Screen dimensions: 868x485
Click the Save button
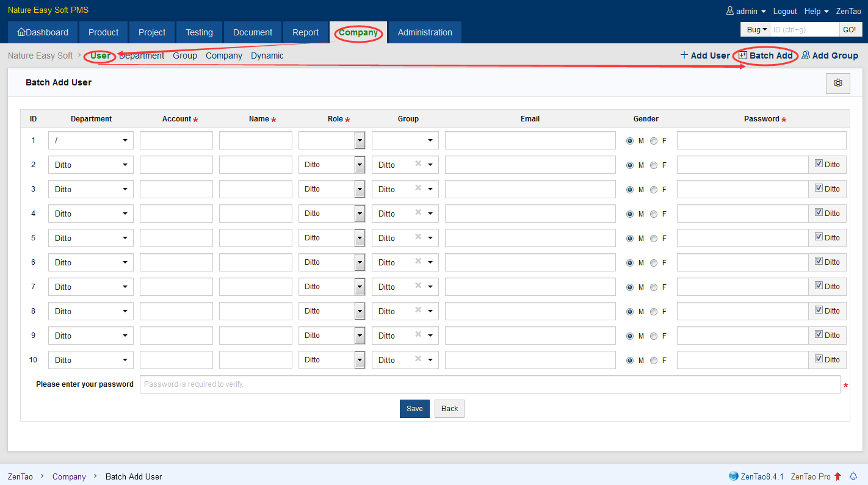coord(414,409)
